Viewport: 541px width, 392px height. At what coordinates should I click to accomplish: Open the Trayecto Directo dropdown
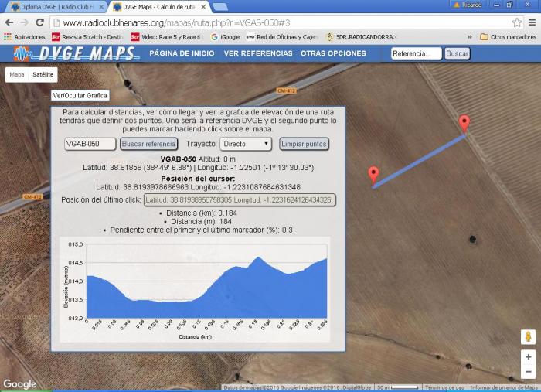pyautogui.click(x=246, y=144)
